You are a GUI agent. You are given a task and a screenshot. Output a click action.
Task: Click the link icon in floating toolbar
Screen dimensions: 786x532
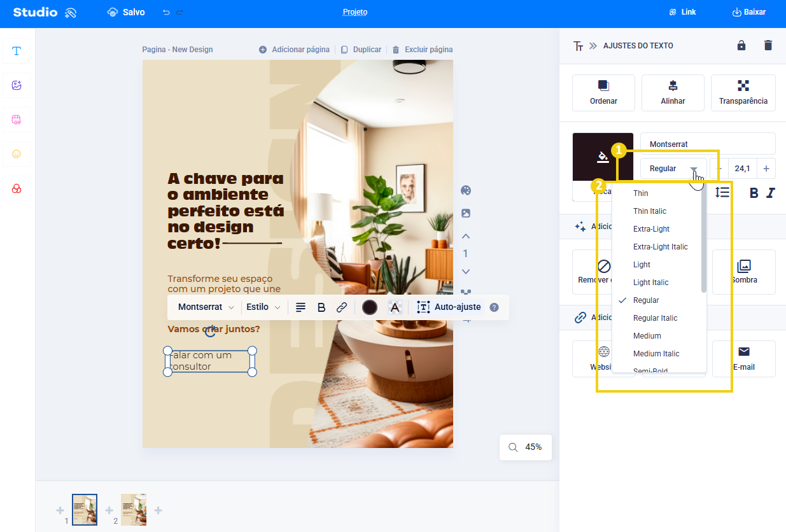coord(342,307)
